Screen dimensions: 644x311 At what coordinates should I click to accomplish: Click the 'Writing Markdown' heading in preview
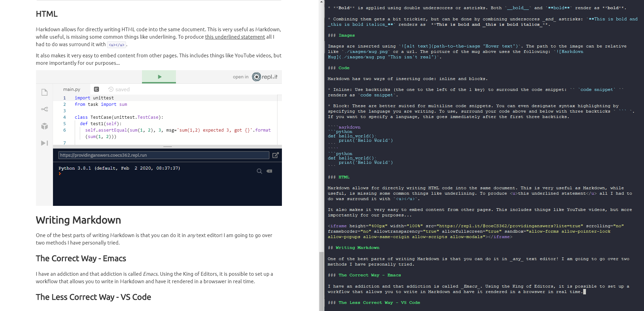(x=78, y=220)
